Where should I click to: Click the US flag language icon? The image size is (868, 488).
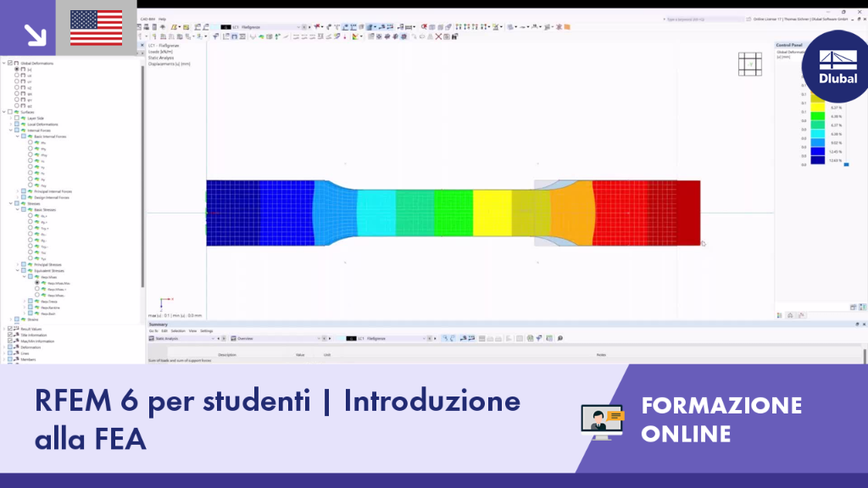pyautogui.click(x=97, y=28)
